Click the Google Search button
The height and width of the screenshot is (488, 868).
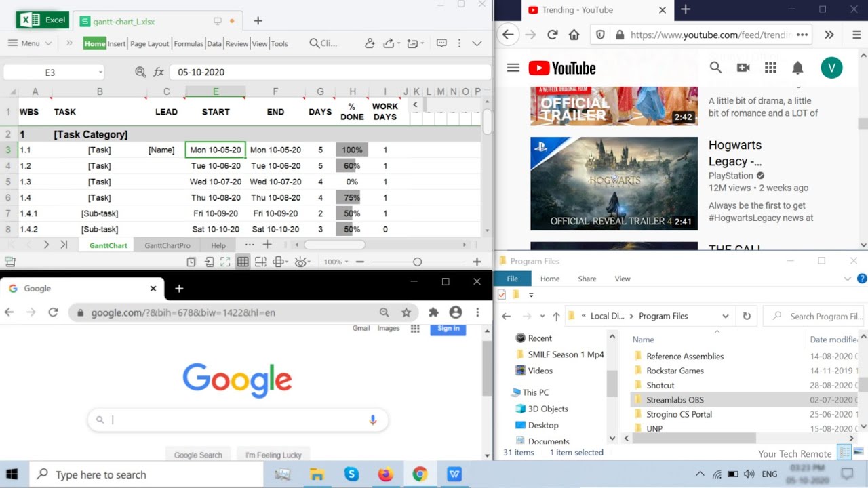tap(198, 455)
